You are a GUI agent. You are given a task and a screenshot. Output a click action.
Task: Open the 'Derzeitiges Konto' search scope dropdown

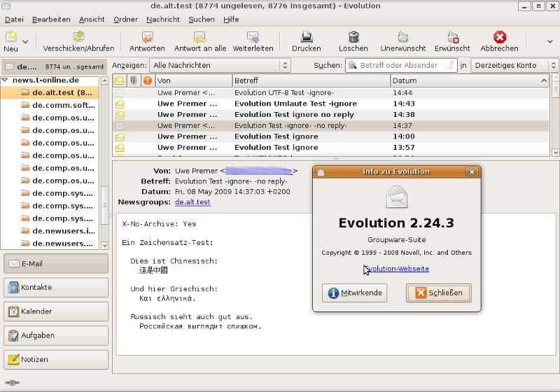(514, 65)
